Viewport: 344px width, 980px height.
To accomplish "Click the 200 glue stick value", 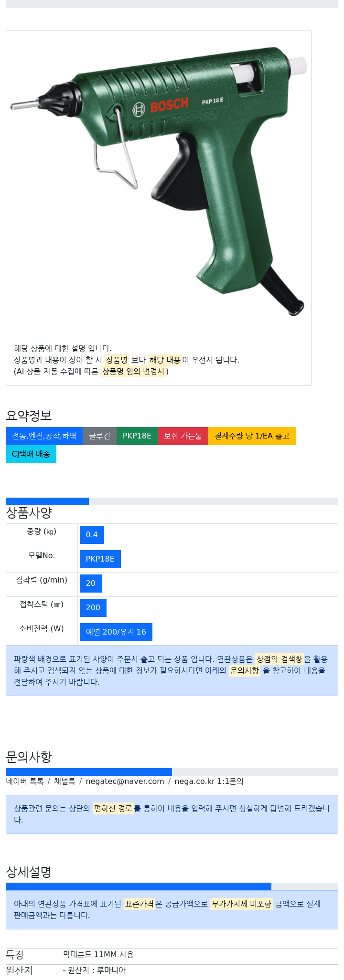I will pos(93,608).
